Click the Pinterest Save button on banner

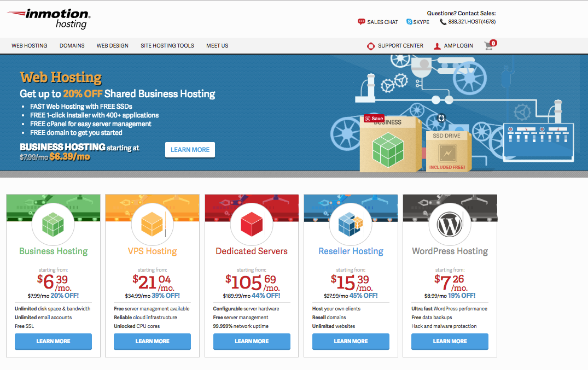(x=374, y=119)
